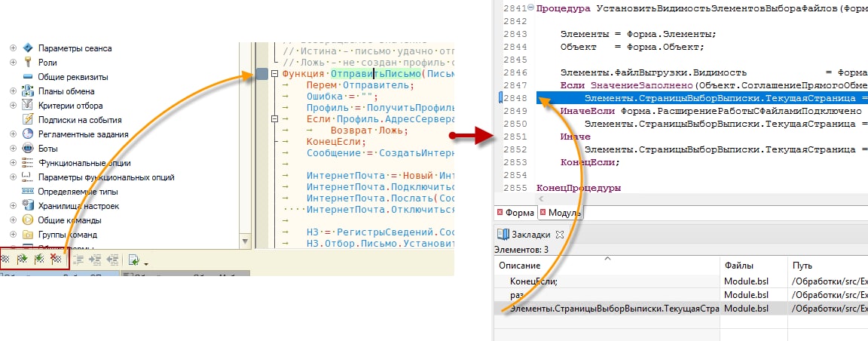Close the Закладки view tab
Screen dimensions: 868x341
tap(558, 235)
